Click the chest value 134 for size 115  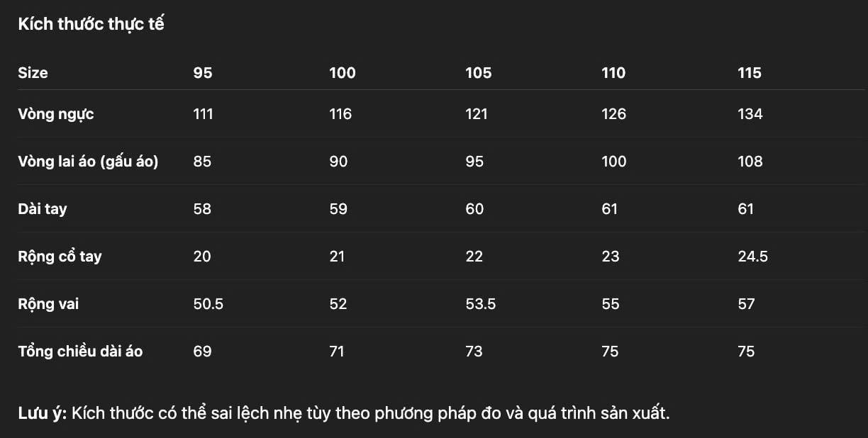point(750,114)
